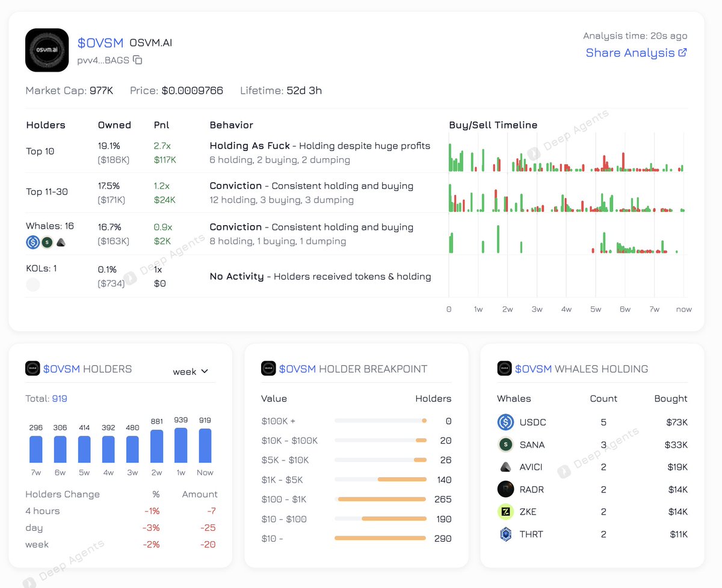The height and width of the screenshot is (588, 722).
Task: Click the OVSM logo in Holder Breakpoint title
Action: point(268,369)
